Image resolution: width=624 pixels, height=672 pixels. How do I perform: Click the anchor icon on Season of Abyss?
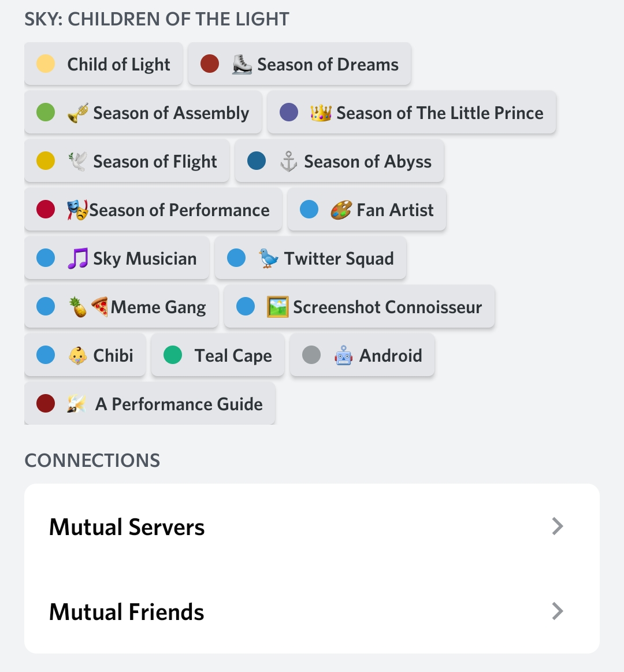289,161
